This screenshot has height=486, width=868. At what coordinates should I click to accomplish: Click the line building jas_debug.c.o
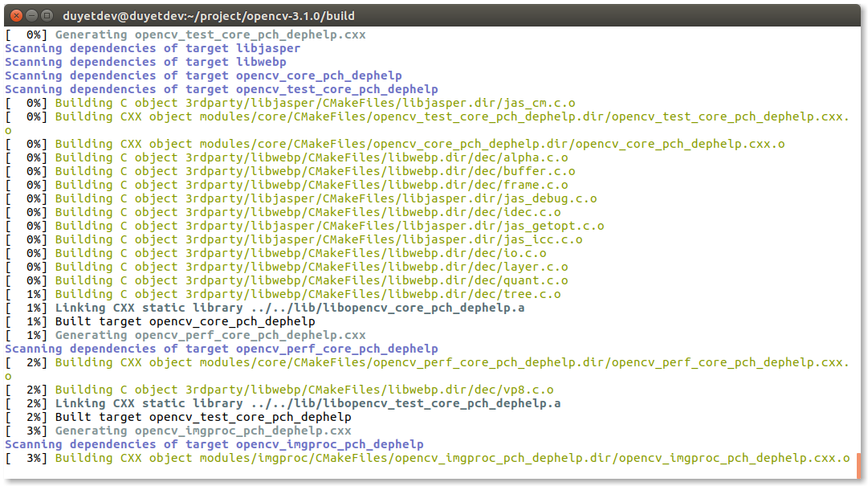pos(301,198)
